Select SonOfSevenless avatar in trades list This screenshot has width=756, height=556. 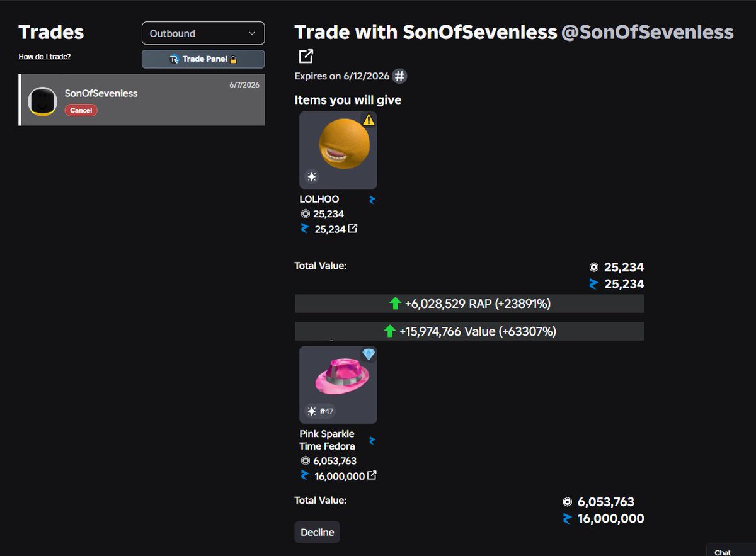tap(43, 101)
